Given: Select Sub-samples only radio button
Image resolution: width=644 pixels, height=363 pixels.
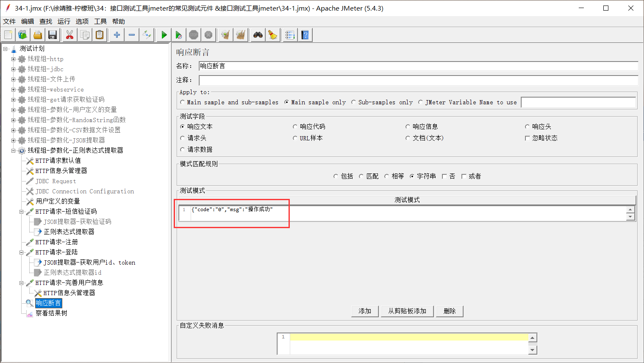Looking at the screenshot, I should click(382, 102).
